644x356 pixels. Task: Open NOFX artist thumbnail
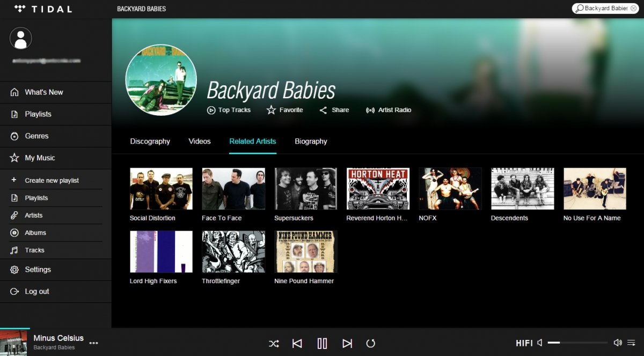pyautogui.click(x=450, y=189)
